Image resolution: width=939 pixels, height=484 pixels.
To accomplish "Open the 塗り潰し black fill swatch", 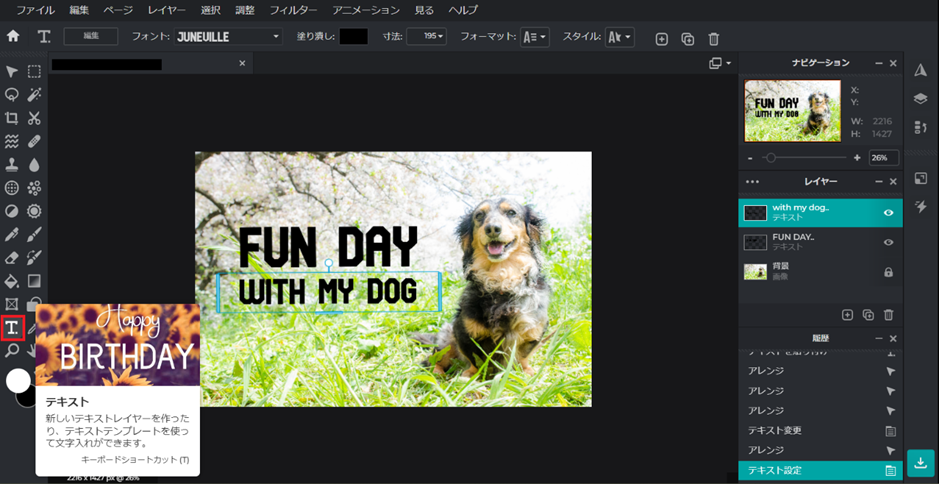I will [x=353, y=37].
